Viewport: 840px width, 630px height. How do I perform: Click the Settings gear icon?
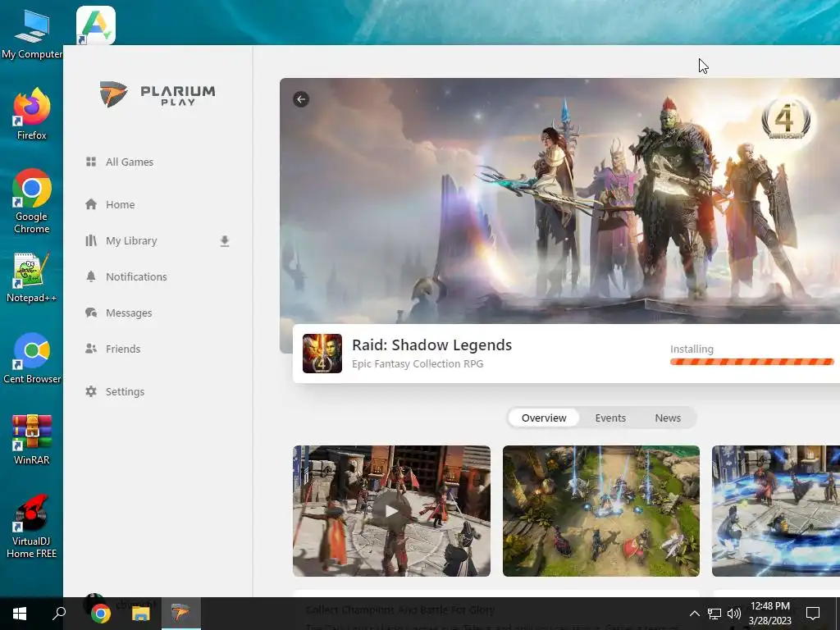pyautogui.click(x=91, y=391)
